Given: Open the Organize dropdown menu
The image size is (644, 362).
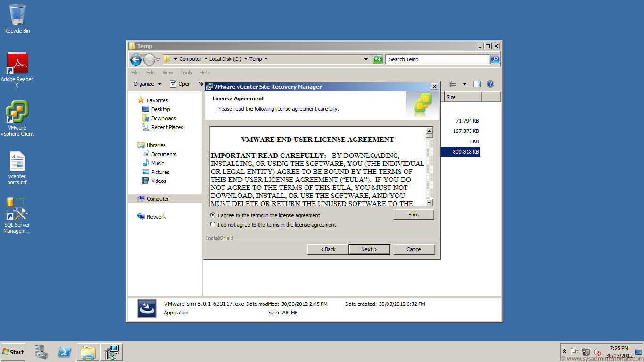Looking at the screenshot, I should pyautogui.click(x=148, y=84).
